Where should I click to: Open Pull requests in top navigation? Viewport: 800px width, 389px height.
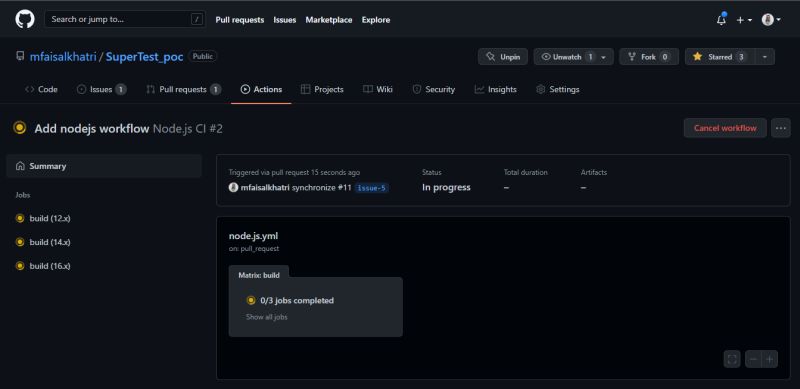(240, 20)
